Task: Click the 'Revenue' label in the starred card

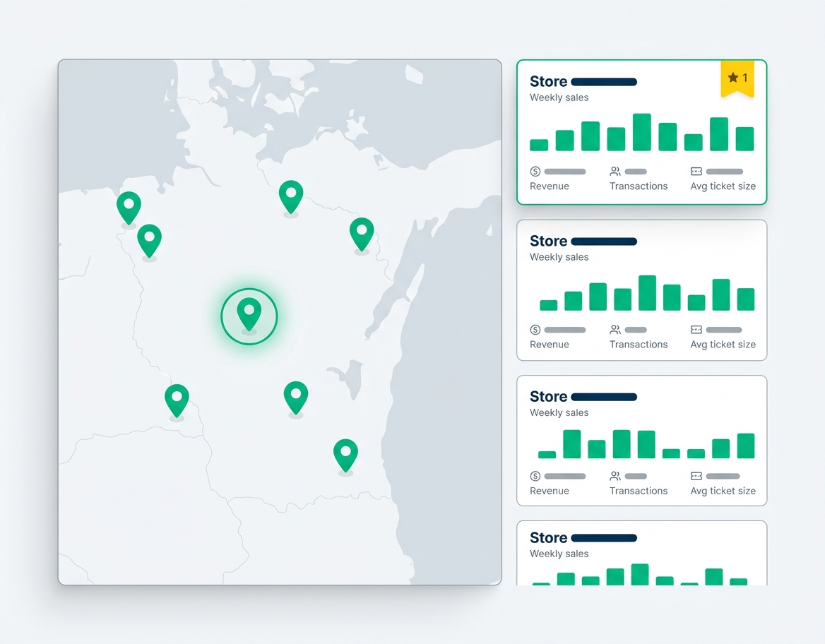Action: click(x=550, y=186)
